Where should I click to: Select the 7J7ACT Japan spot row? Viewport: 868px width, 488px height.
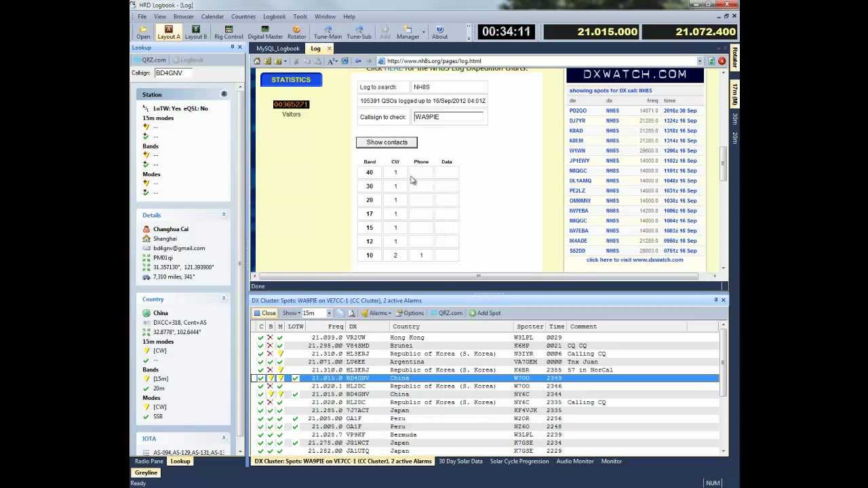(486, 410)
